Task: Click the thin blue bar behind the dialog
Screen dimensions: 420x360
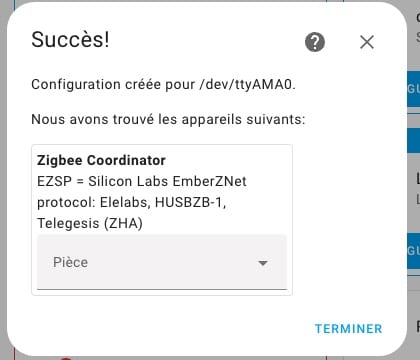Action: (414, 141)
